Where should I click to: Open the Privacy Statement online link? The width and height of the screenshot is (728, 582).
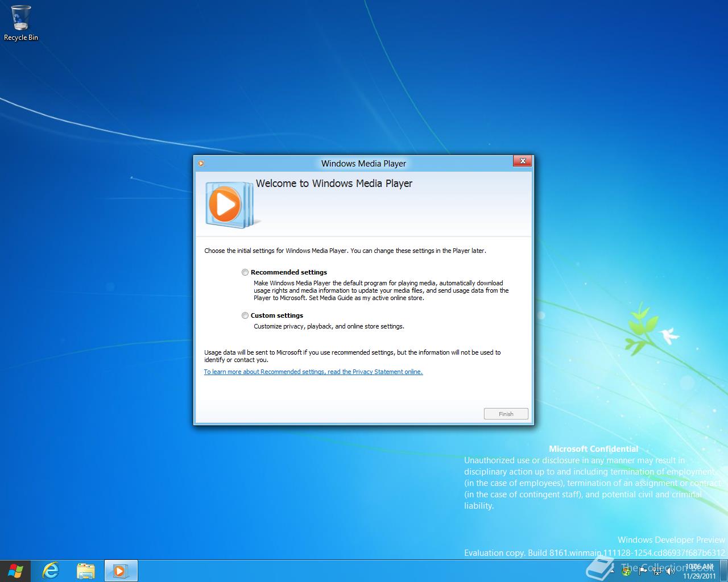tap(313, 372)
